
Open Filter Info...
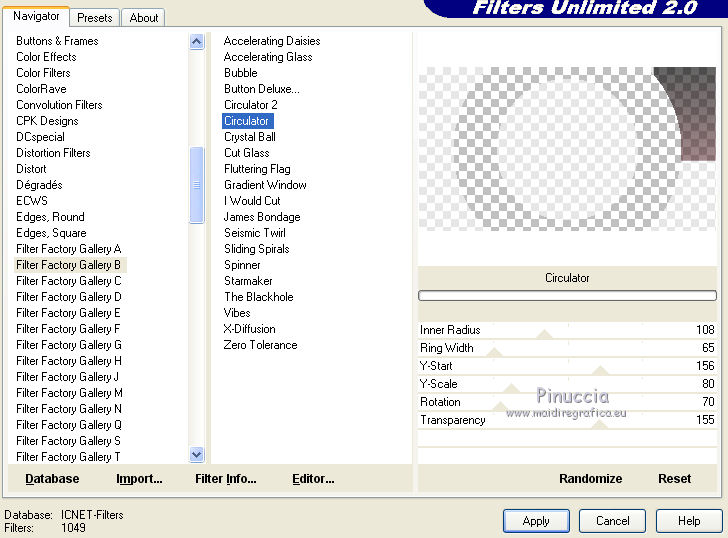tap(226, 479)
